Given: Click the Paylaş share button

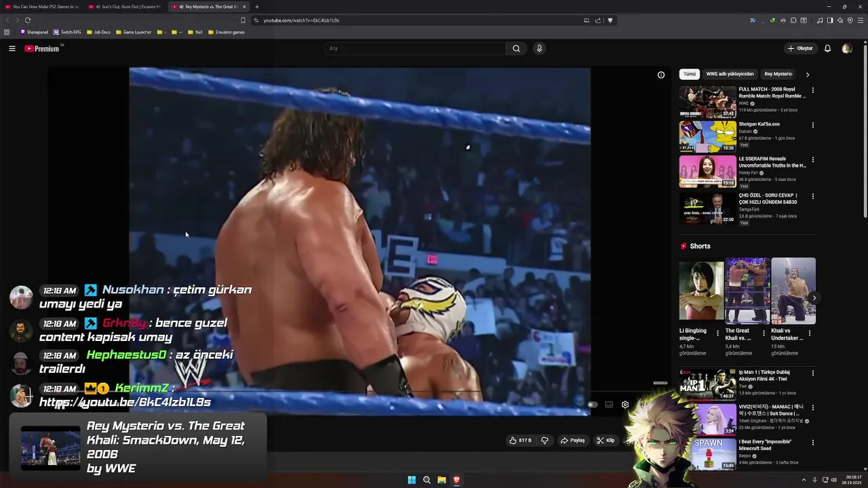Looking at the screenshot, I should point(572,441).
